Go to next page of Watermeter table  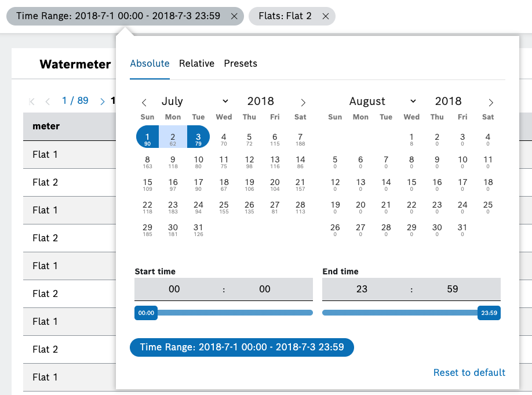(103, 101)
